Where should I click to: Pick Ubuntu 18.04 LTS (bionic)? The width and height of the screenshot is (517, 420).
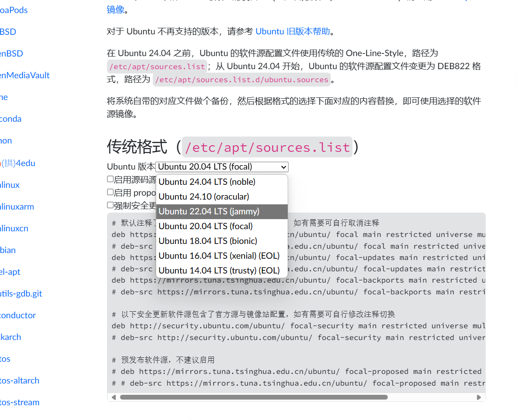pos(222,241)
